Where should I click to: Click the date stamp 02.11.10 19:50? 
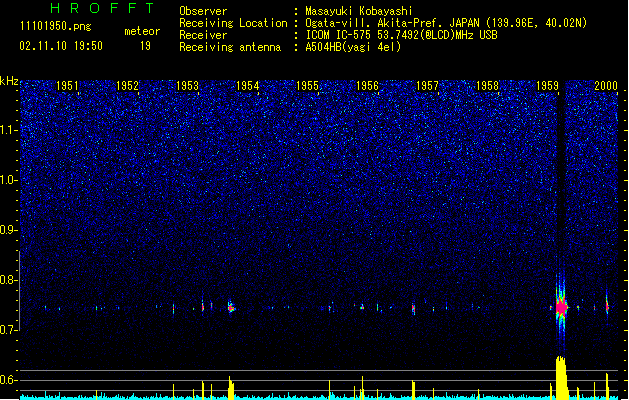click(61, 46)
